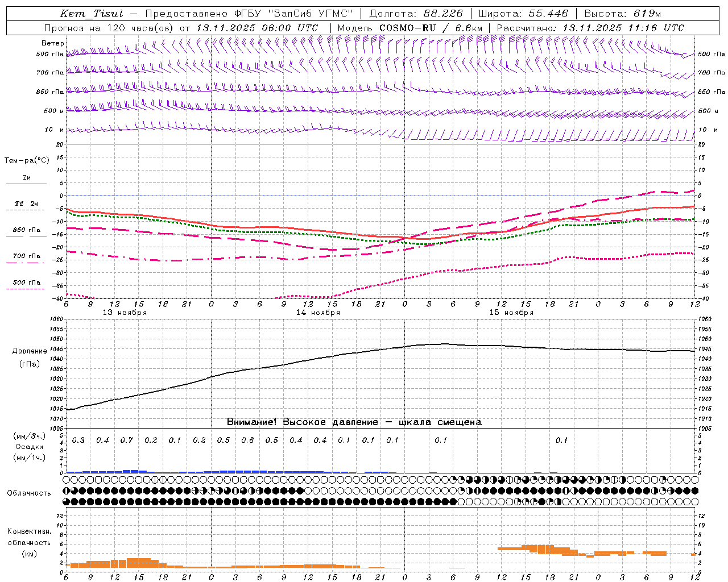This screenshot has width=728, height=582.
Task: Click the '850 гПа' temperature legend entry
Action: click(x=27, y=230)
